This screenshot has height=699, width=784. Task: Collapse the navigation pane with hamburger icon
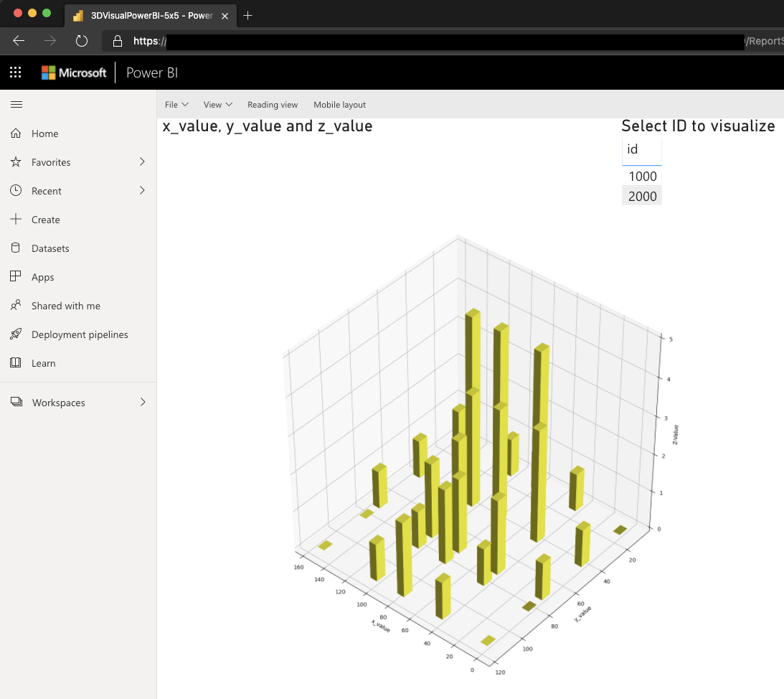[16, 104]
